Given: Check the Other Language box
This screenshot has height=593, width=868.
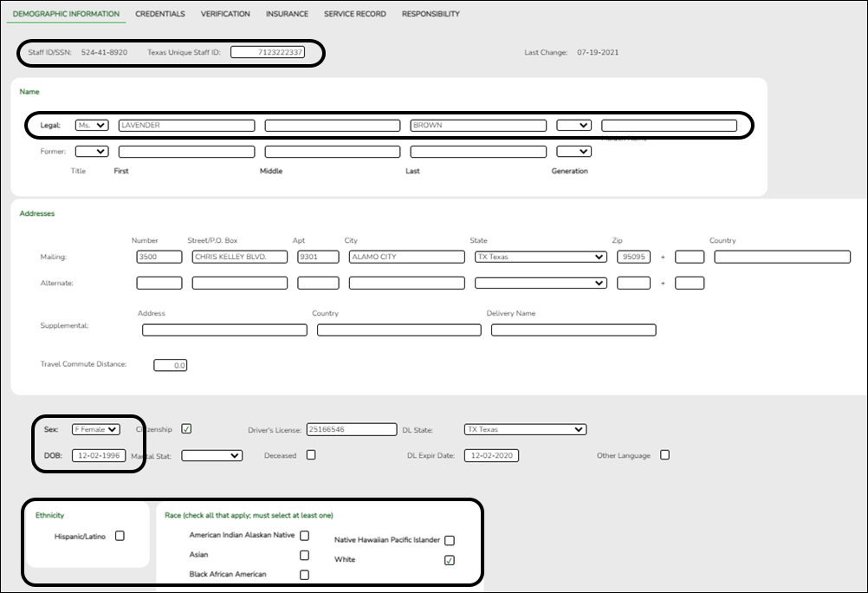Looking at the screenshot, I should (664, 454).
